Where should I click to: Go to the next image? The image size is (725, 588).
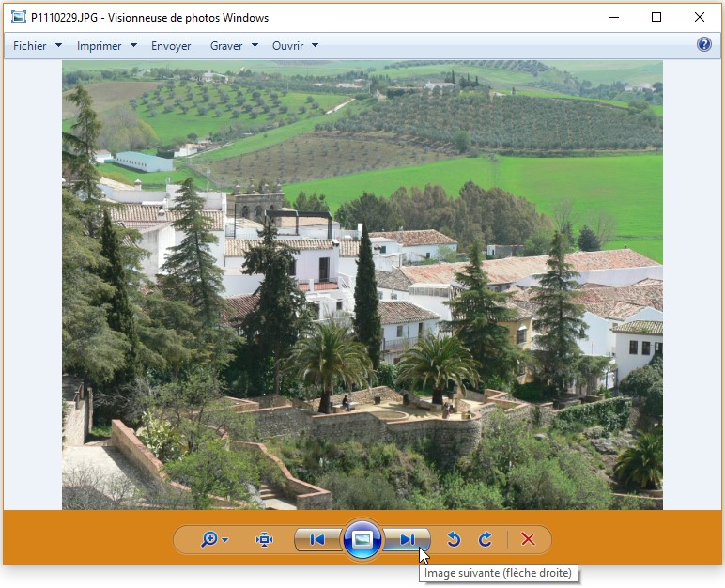407,539
